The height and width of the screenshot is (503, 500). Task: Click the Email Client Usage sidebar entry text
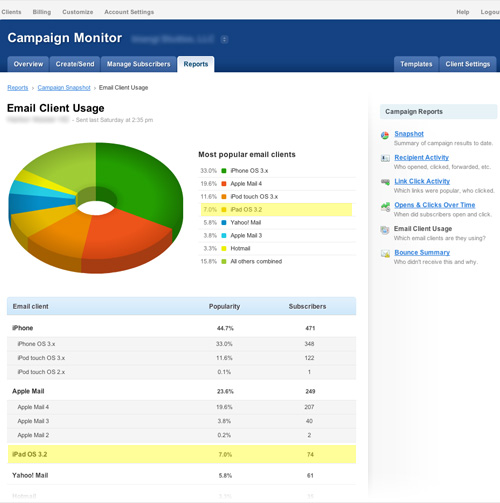pyautogui.click(x=423, y=229)
